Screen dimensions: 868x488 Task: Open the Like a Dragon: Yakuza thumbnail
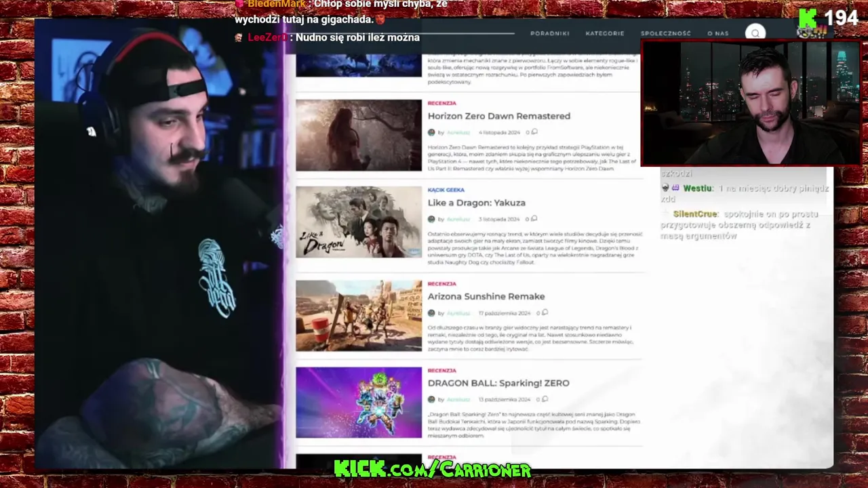359,222
